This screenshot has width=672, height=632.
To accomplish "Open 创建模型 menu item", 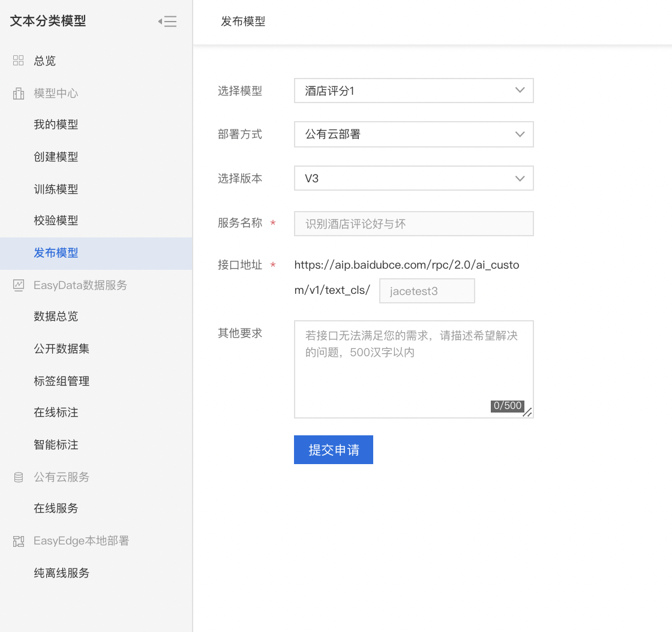I will point(56,157).
